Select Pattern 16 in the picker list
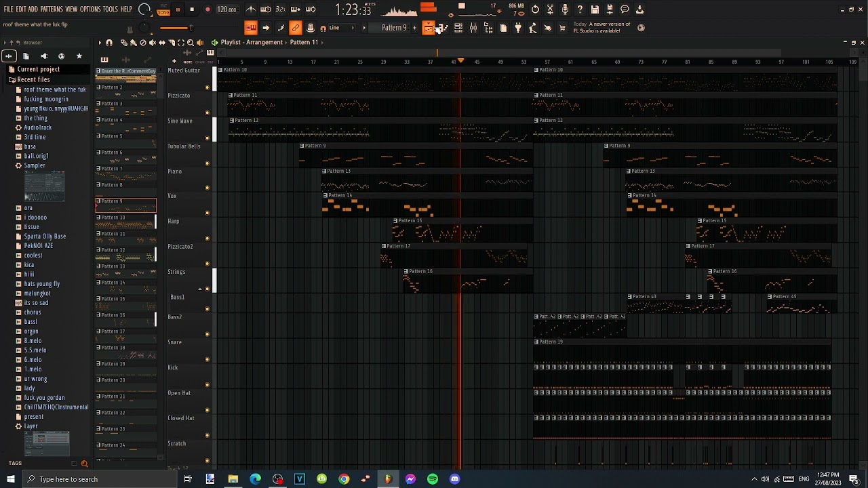Image resolution: width=868 pixels, height=488 pixels. click(126, 319)
